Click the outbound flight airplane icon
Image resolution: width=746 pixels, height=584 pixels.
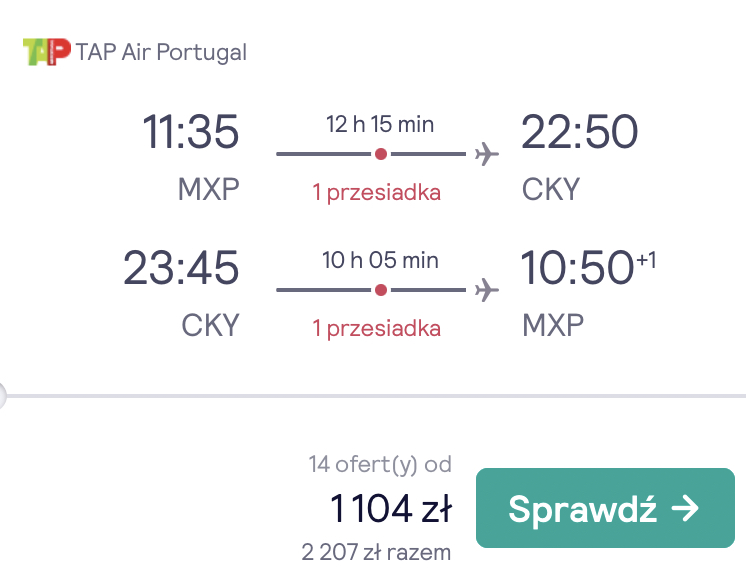coord(487,154)
